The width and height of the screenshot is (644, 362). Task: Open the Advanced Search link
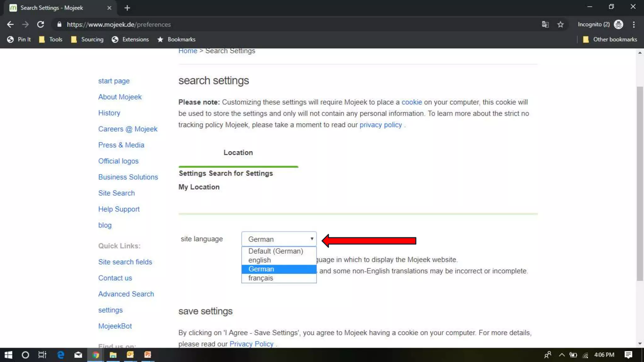point(126,294)
